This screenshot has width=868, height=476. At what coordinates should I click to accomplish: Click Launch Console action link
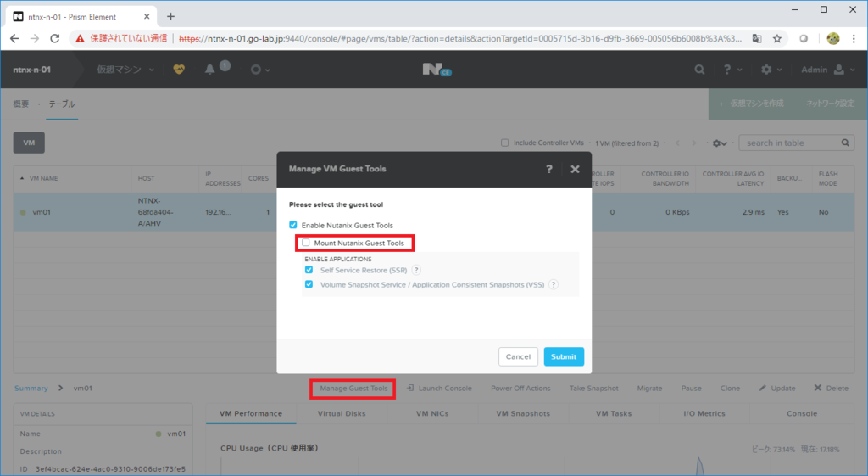439,388
